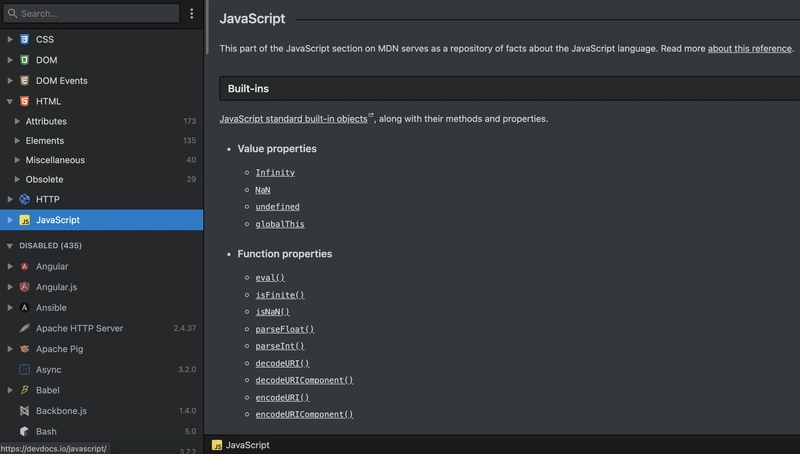
Task: Open the parseInt() function link
Action: (280, 346)
